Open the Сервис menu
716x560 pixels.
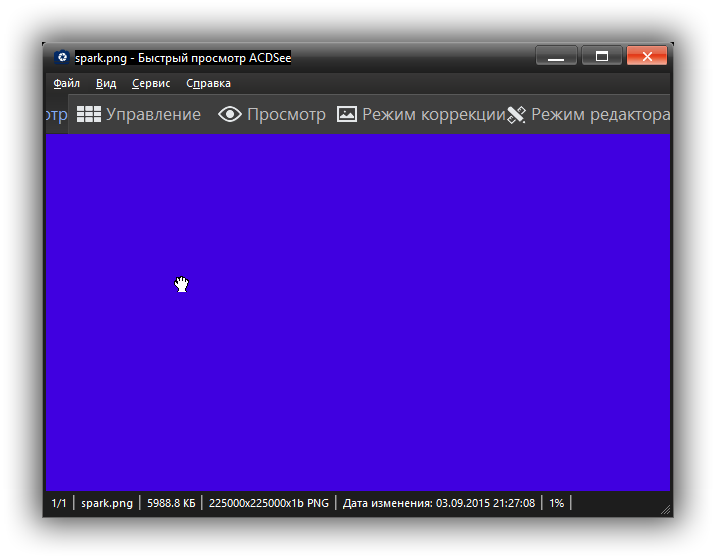click(x=151, y=84)
